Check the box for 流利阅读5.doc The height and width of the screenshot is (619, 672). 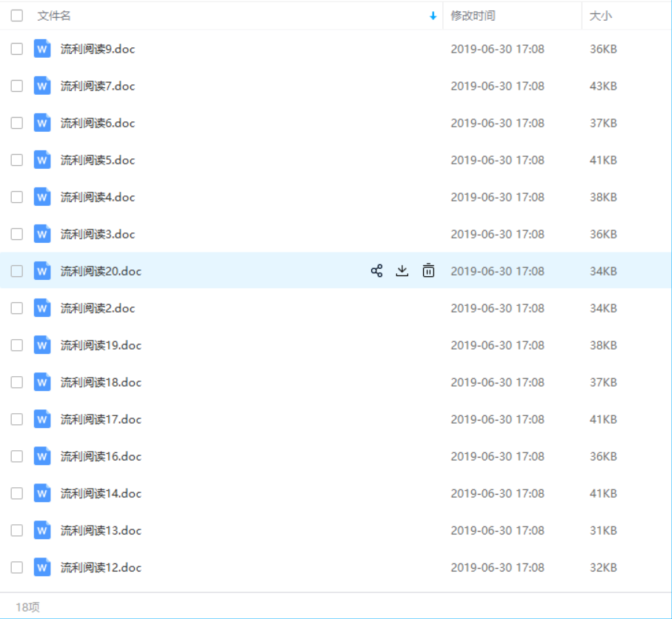coord(17,160)
